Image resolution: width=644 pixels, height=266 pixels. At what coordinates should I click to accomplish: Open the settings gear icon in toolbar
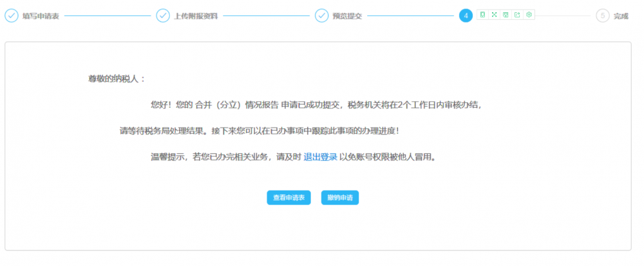point(529,15)
